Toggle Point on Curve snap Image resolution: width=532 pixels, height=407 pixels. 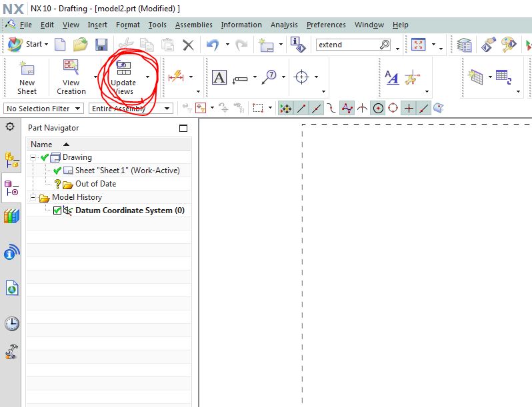pos(424,109)
